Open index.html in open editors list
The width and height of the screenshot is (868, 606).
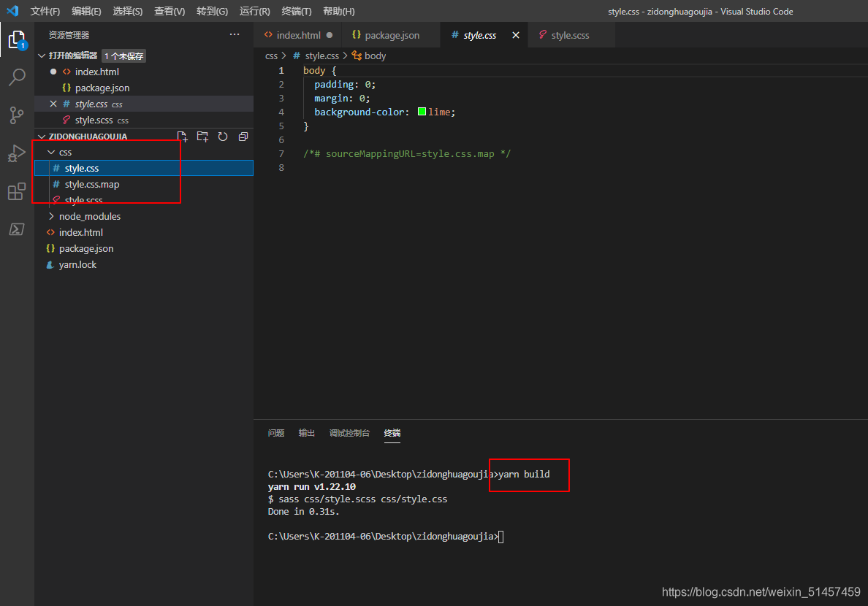(x=144, y=72)
